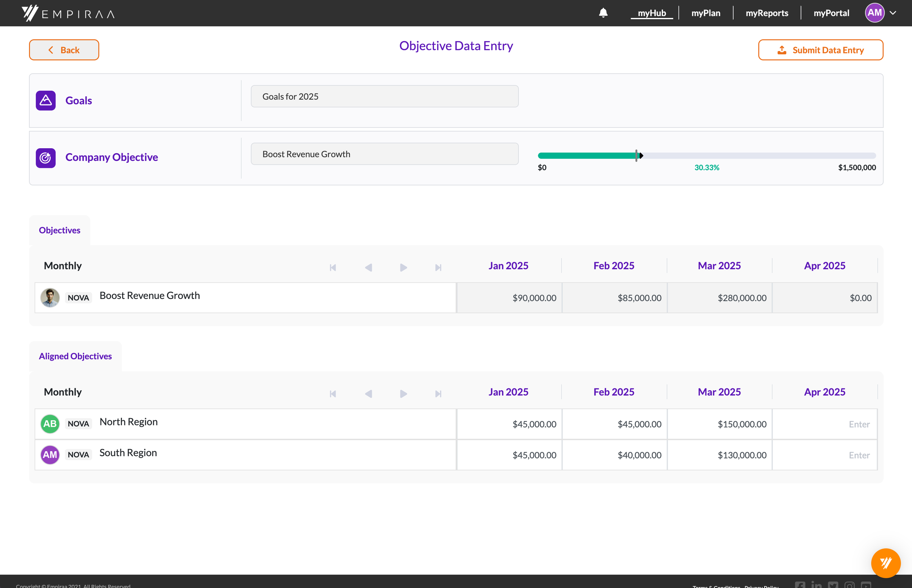The width and height of the screenshot is (912, 588).
Task: Open the Boost Revenue Growth objective selector
Action: 384,154
